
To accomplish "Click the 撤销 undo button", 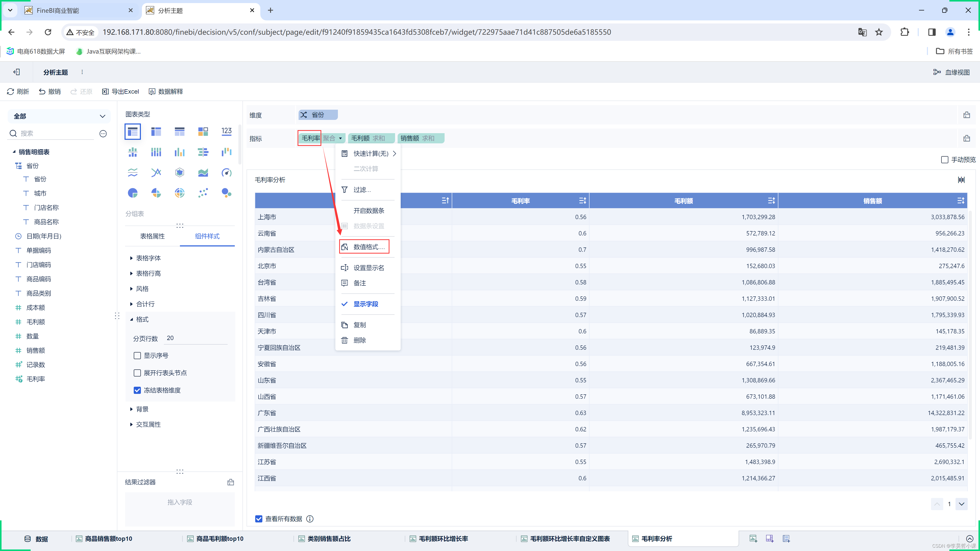I will [50, 91].
